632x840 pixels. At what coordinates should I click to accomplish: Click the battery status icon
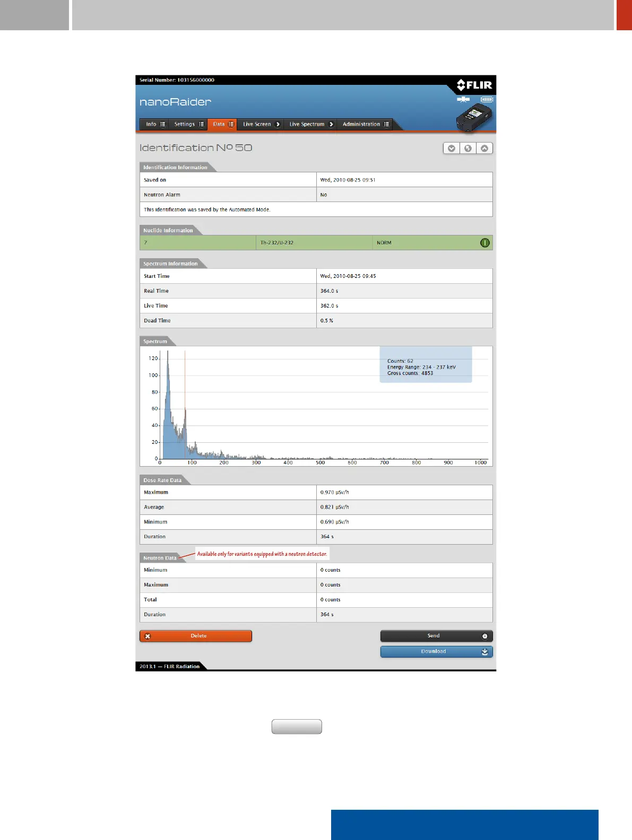pyautogui.click(x=487, y=99)
